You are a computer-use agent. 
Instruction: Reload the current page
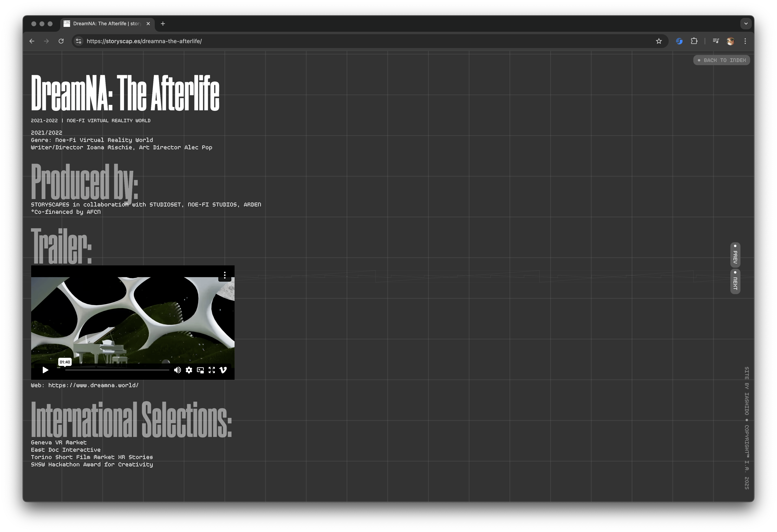click(61, 41)
